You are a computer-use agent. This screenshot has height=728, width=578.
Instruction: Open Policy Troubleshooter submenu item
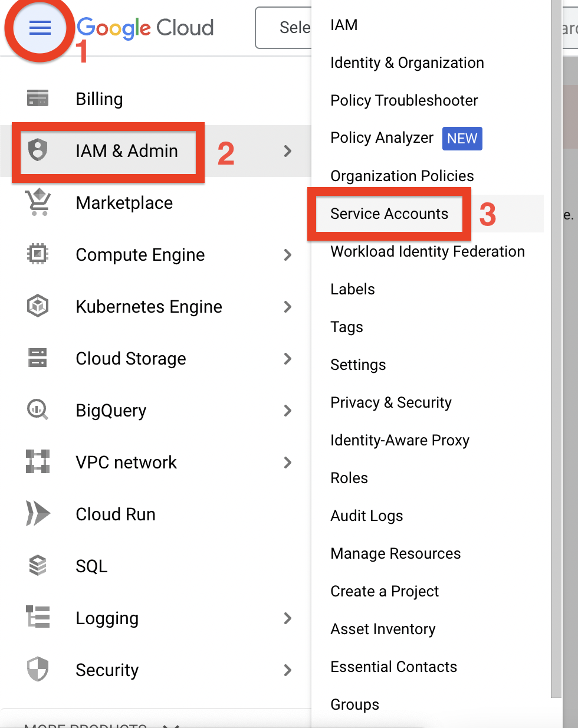pos(404,100)
